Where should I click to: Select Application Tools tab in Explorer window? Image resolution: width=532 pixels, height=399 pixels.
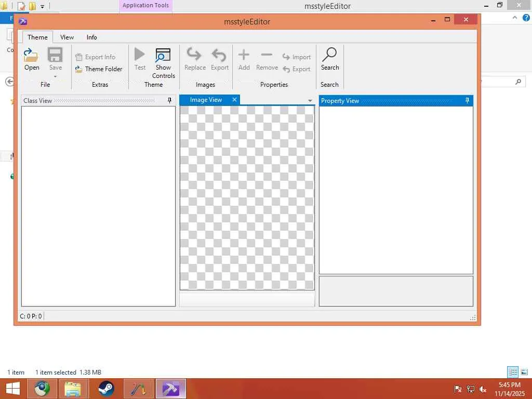click(x=145, y=5)
